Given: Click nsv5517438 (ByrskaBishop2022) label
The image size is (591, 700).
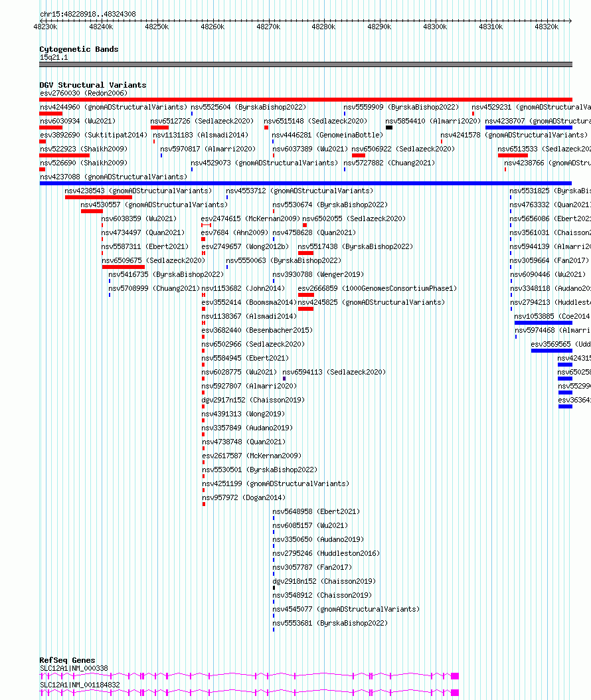Looking at the screenshot, I should pos(356,246).
